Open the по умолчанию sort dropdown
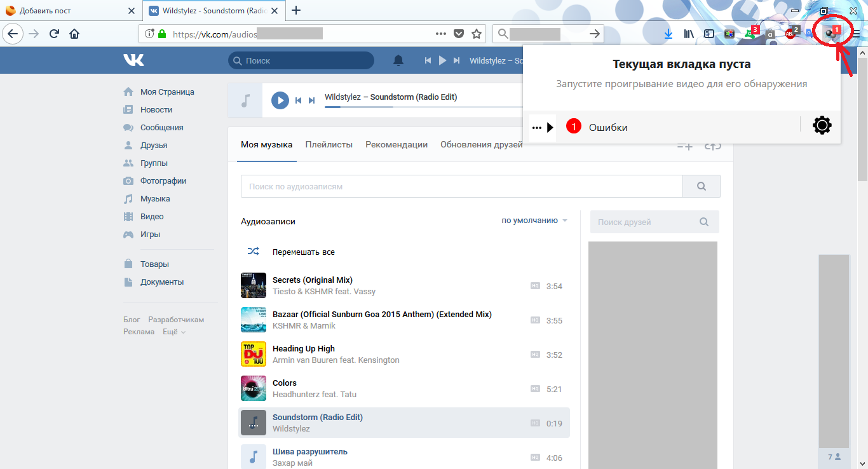Image resolution: width=868 pixels, height=469 pixels. (x=534, y=221)
